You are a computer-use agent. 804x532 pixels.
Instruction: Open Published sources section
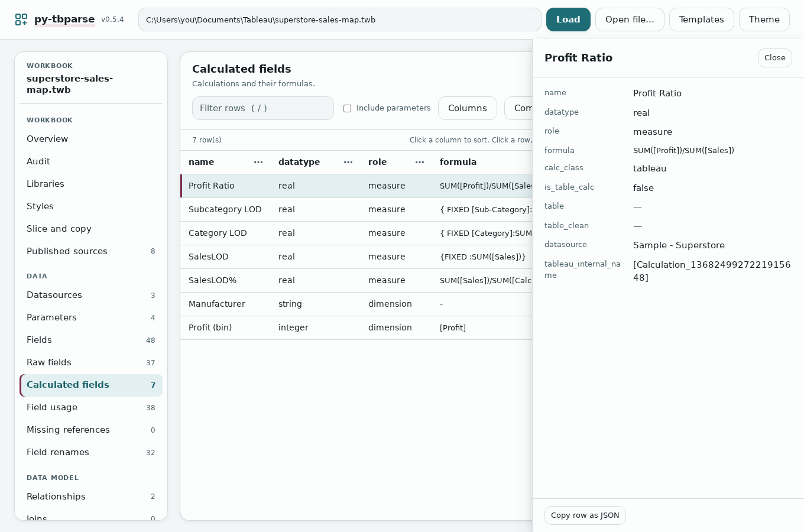click(x=91, y=251)
